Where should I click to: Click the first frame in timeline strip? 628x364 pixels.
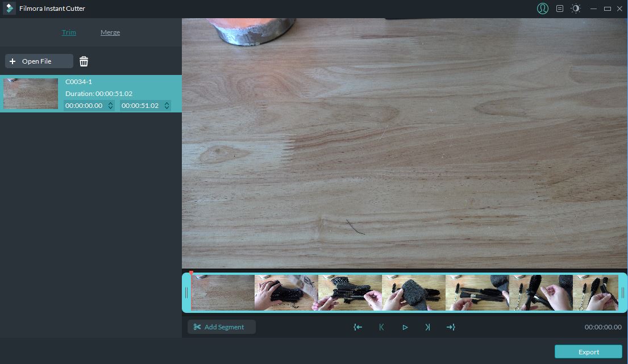(223, 293)
